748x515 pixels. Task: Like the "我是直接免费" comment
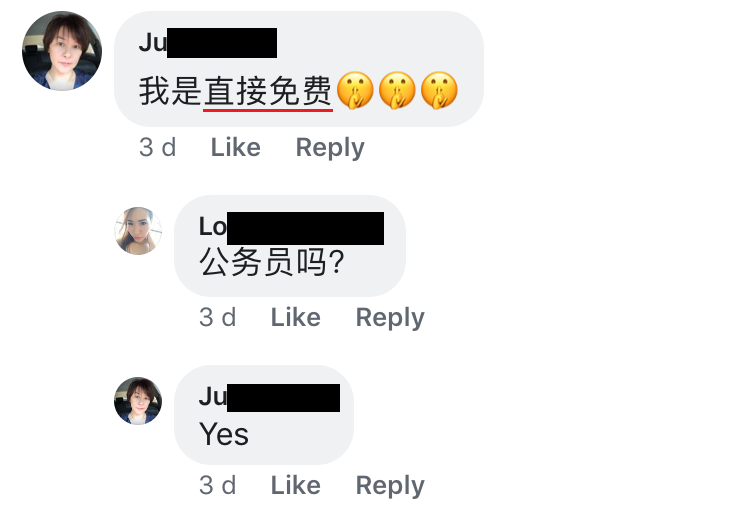click(x=236, y=147)
